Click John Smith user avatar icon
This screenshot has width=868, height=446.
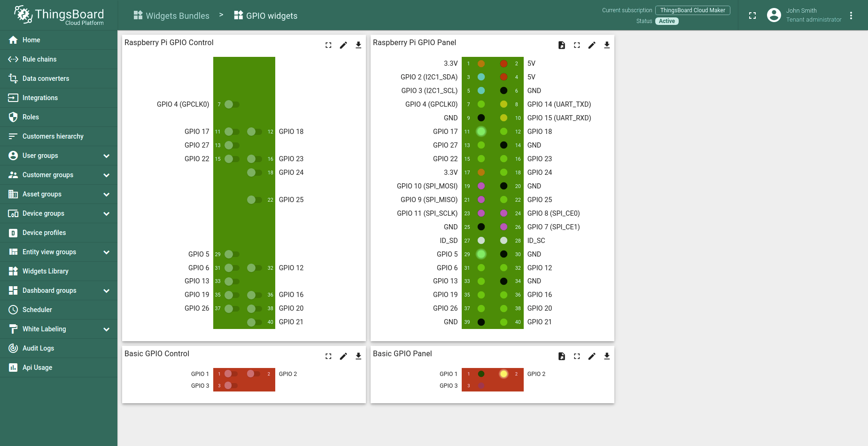774,15
